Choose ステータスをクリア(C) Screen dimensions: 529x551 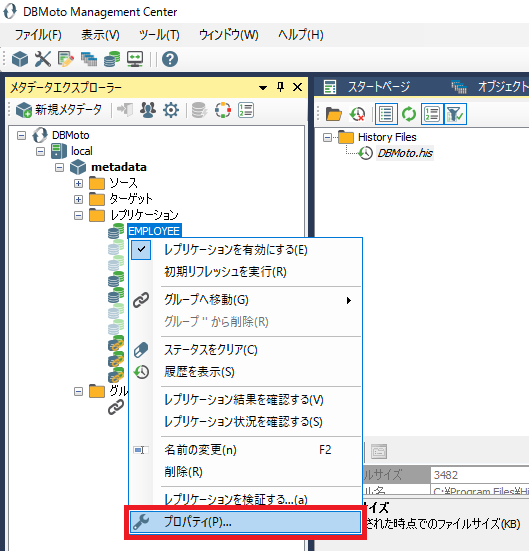[245, 350]
